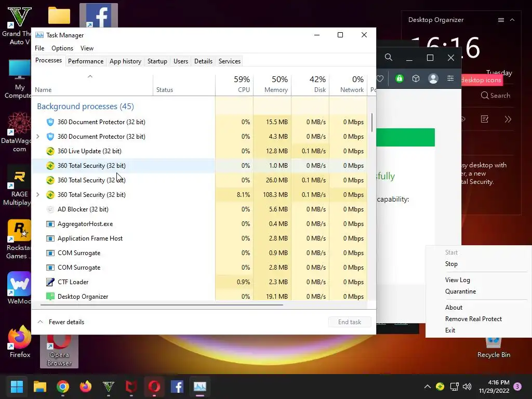Expand 360 Total Security 108.3 MB process
Screen dimensions: 532x399
coord(37,195)
